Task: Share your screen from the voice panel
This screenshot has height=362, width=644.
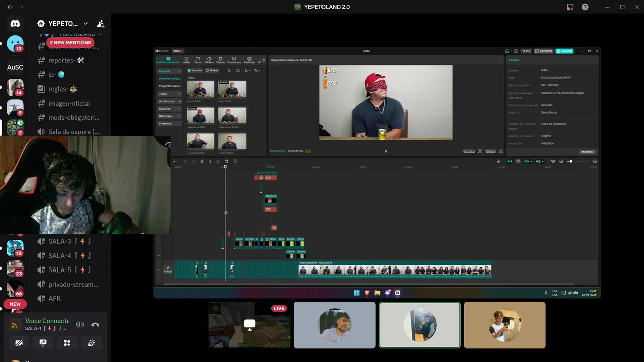Action: pos(43,343)
